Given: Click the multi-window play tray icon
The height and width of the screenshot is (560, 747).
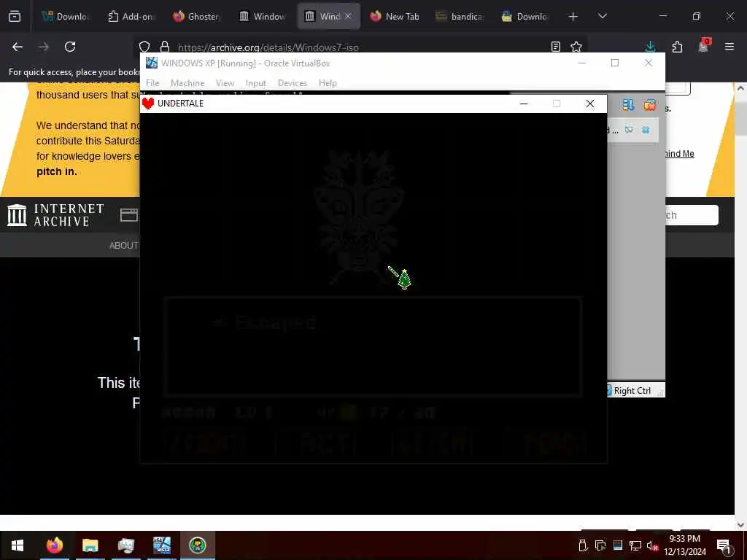Looking at the screenshot, I should pyautogui.click(x=600, y=545).
